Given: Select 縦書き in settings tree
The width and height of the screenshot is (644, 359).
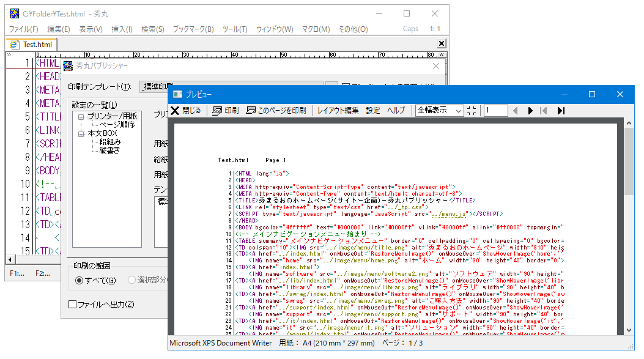Looking at the screenshot, I should point(109,150).
